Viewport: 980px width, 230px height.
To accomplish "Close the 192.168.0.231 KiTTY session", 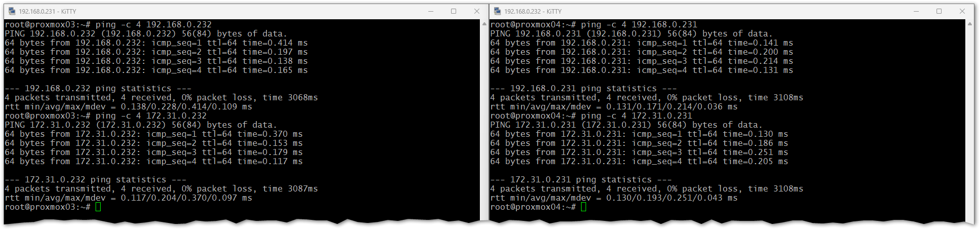I will click(476, 11).
